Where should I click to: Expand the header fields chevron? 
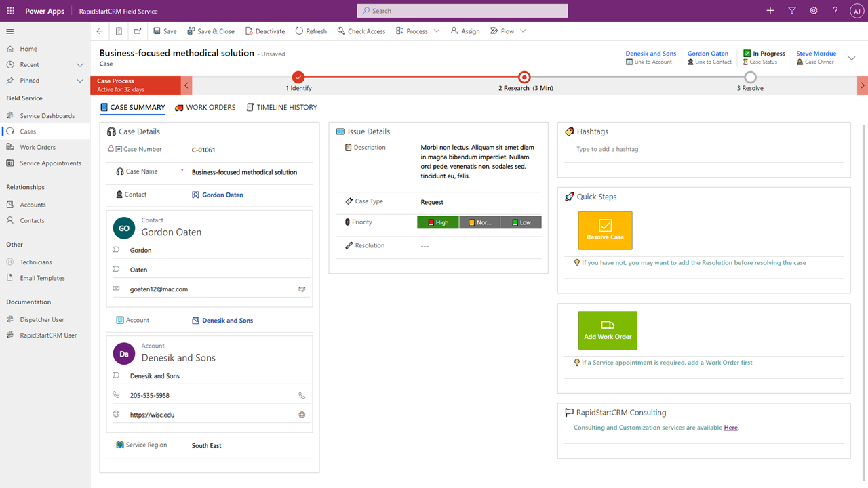852,58
